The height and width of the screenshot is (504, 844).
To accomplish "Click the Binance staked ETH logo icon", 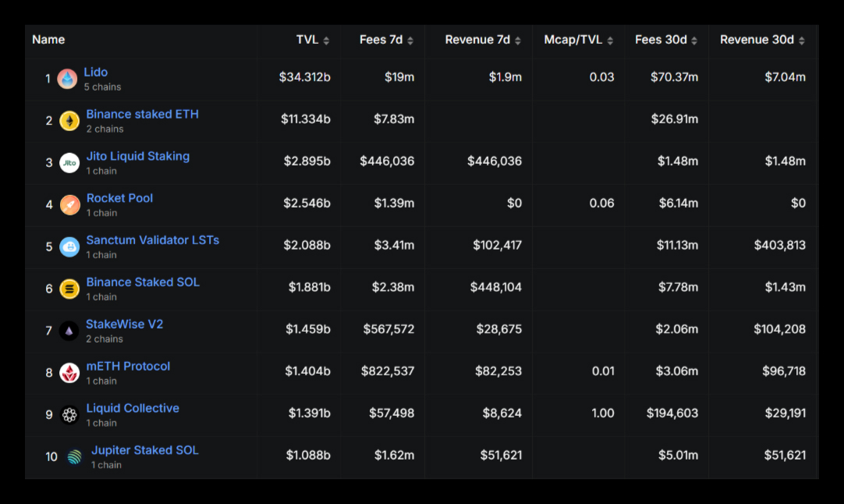I will coord(69,121).
